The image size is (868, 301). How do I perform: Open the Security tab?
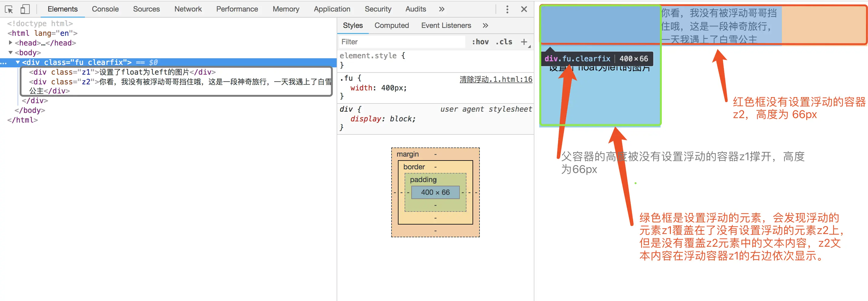coord(378,9)
